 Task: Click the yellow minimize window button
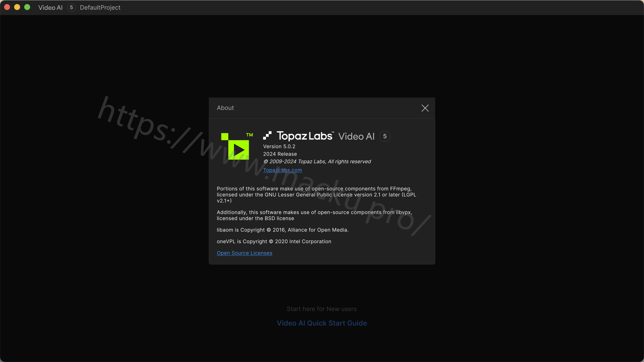tap(17, 7)
